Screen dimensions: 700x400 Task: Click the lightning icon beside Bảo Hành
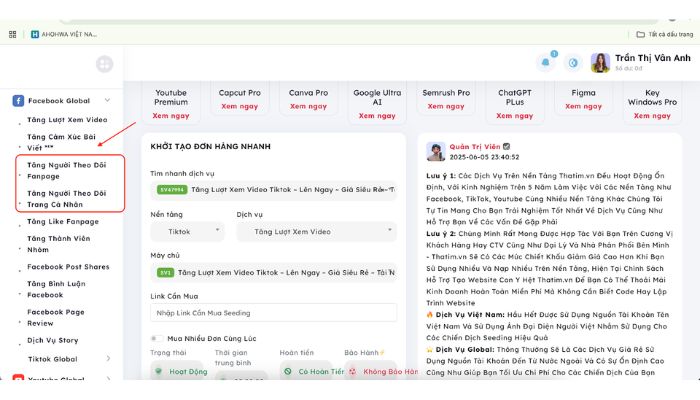(382, 353)
